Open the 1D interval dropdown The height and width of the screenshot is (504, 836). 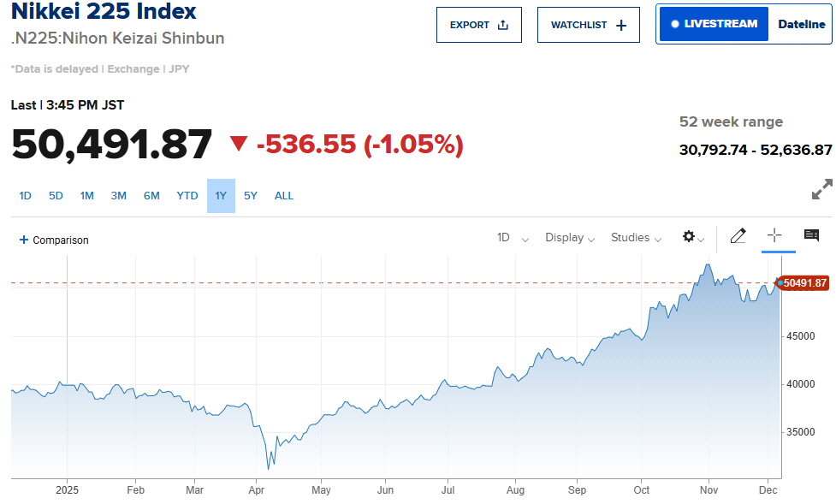(513, 238)
